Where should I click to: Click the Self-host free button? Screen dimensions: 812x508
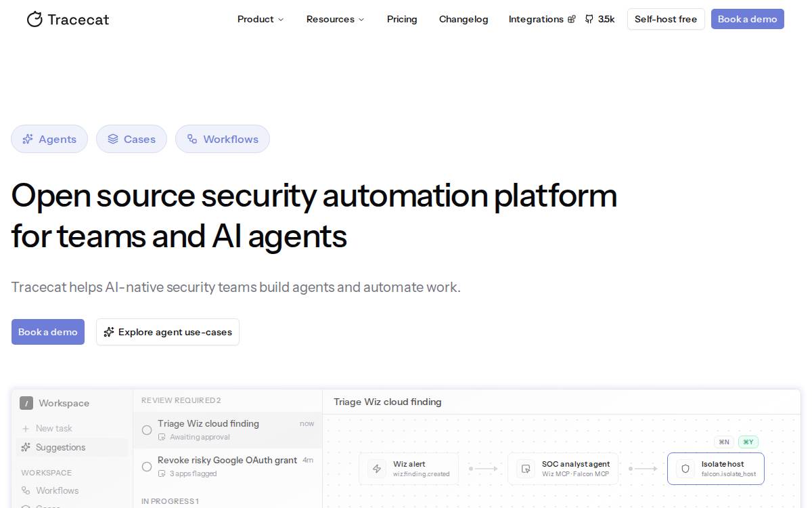pos(666,19)
